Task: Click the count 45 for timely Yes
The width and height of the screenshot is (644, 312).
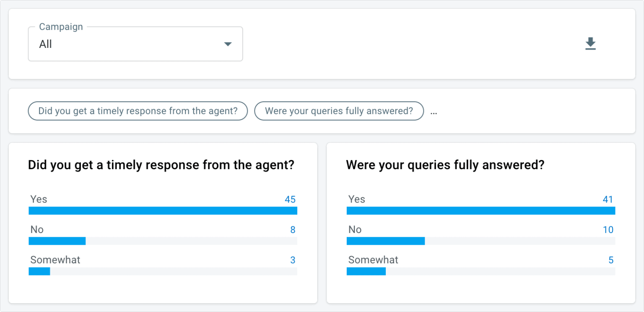Action: tap(290, 199)
